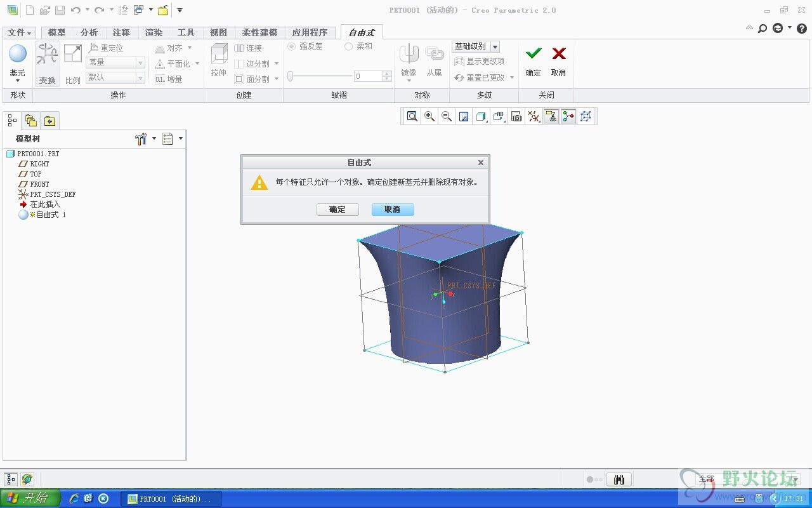This screenshot has width=812, height=508.
Task: Toggle the last graphics toolbar box icon
Action: pyautogui.click(x=586, y=116)
